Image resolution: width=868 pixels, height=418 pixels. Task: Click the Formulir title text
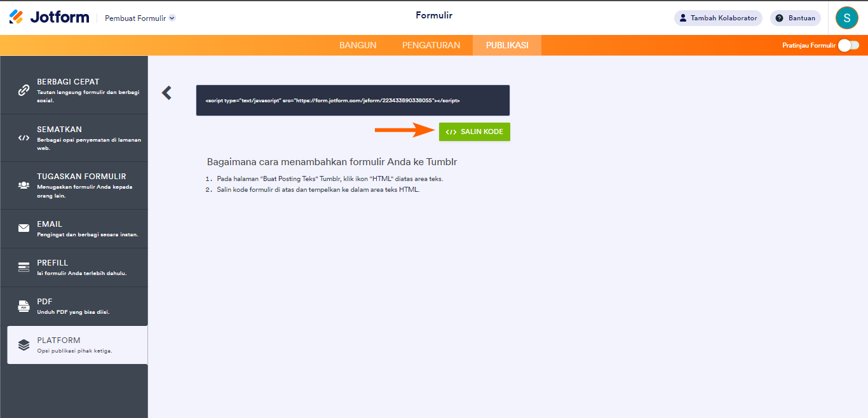point(434,15)
